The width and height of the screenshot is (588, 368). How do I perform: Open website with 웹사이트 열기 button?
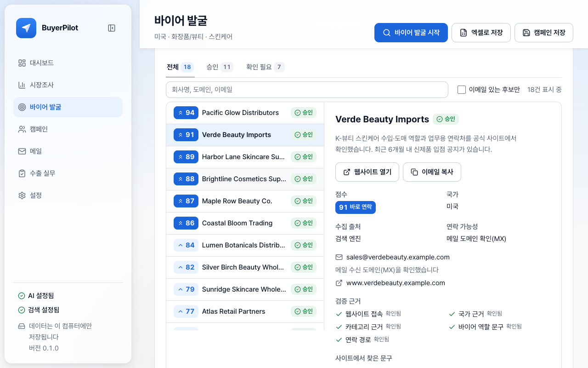point(367,172)
